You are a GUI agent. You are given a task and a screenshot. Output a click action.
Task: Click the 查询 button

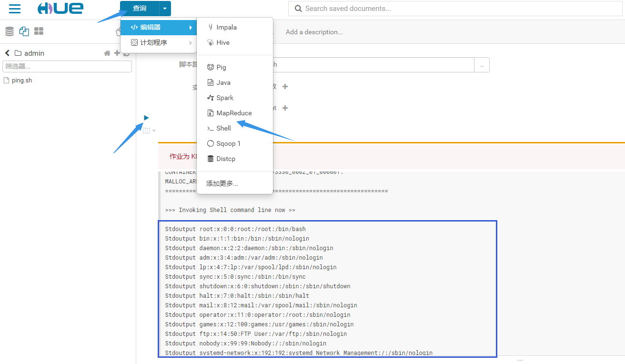140,9
